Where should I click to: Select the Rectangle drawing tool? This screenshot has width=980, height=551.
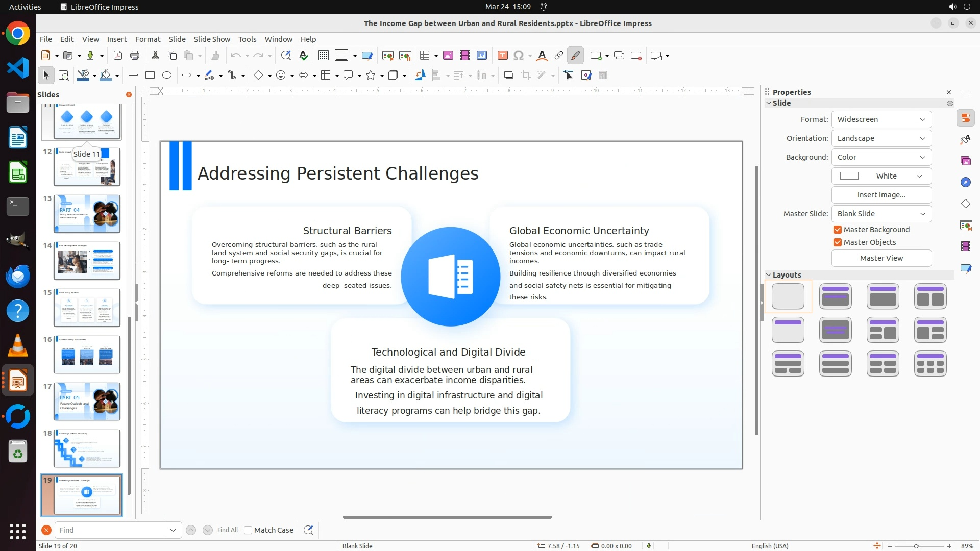tap(150, 76)
